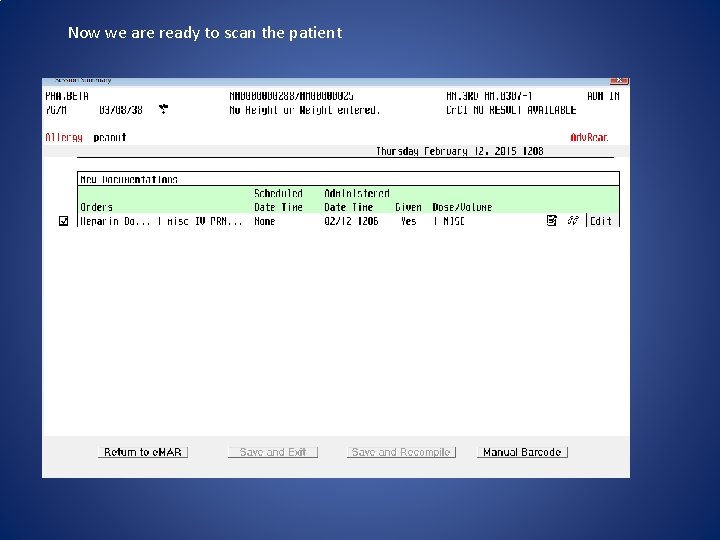
Task: Open the AdvReac link
Action: [589, 137]
